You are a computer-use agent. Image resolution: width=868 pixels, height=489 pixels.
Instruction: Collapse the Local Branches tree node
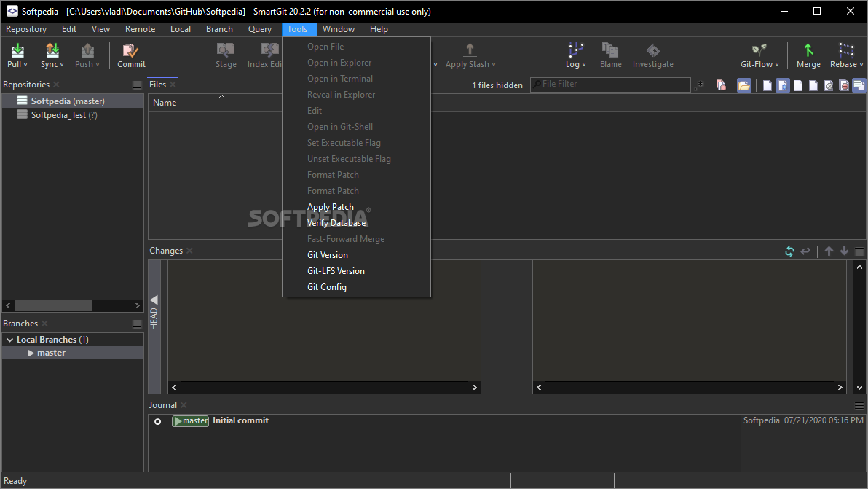click(9, 340)
